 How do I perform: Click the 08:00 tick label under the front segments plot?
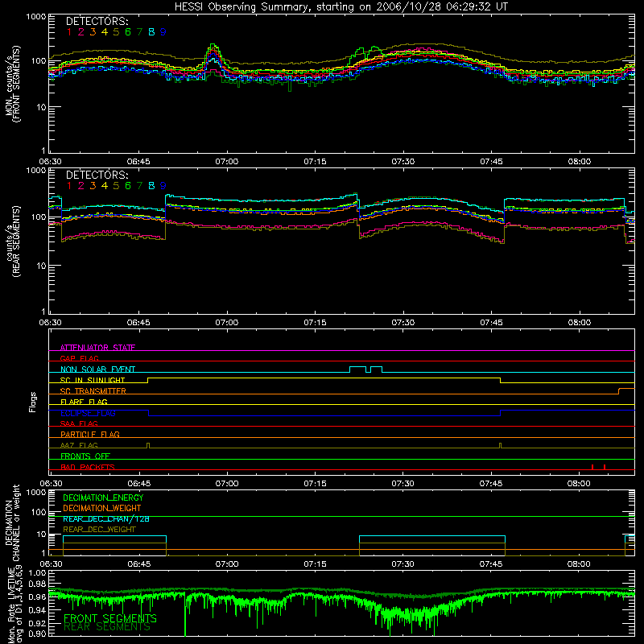tap(579, 162)
